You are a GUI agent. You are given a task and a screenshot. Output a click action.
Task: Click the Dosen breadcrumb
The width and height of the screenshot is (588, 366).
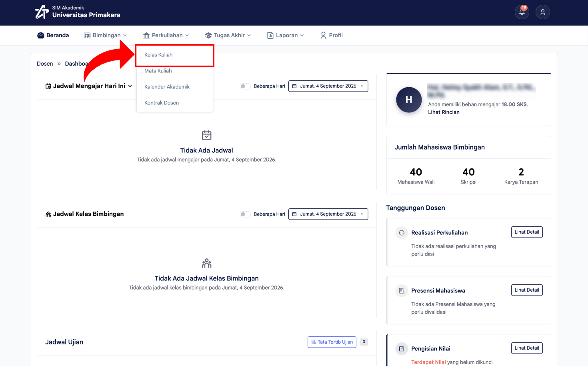click(45, 64)
